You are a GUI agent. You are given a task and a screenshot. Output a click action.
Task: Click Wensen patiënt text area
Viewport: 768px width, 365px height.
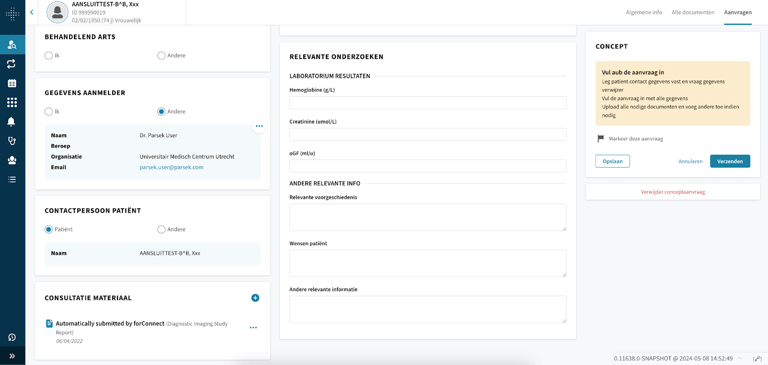[x=428, y=263]
